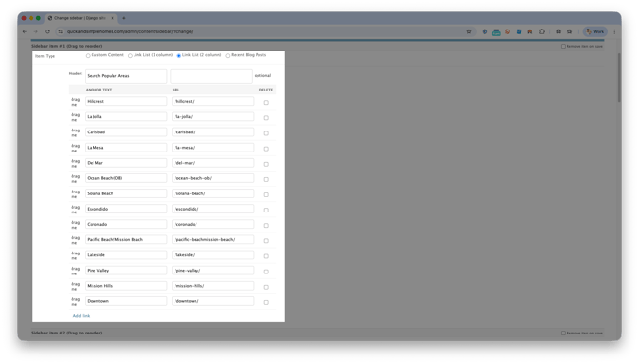
Task: Check delete box for Downtown row
Action: click(266, 302)
